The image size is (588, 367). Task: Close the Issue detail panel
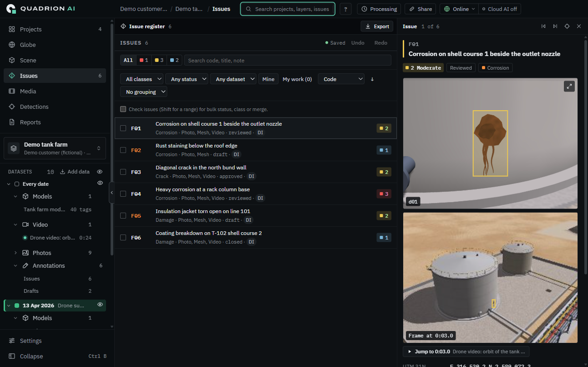(x=579, y=26)
